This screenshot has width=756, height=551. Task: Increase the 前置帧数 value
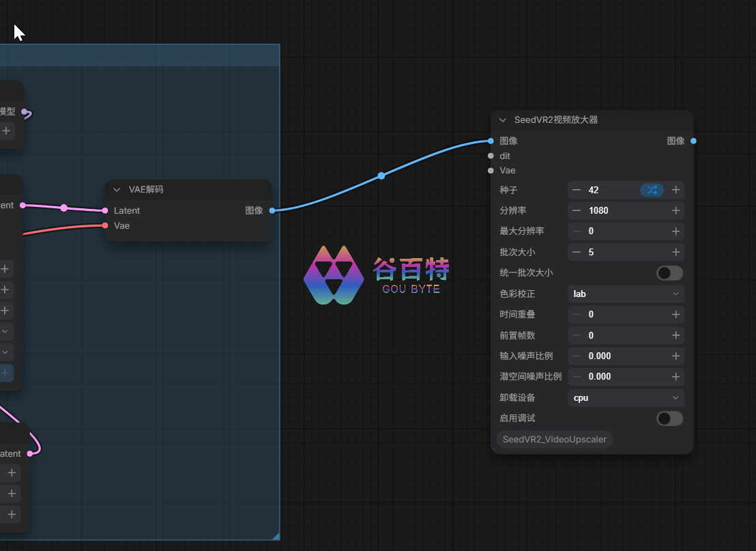coord(676,335)
